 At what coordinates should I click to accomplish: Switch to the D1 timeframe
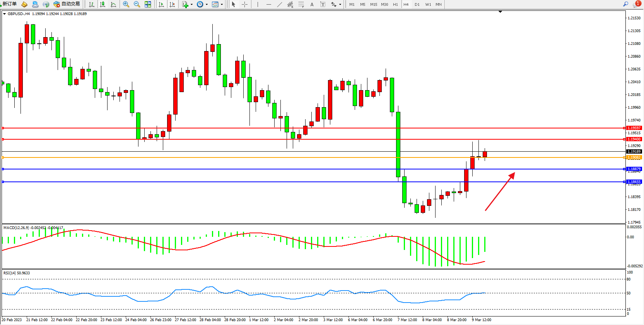(417, 5)
